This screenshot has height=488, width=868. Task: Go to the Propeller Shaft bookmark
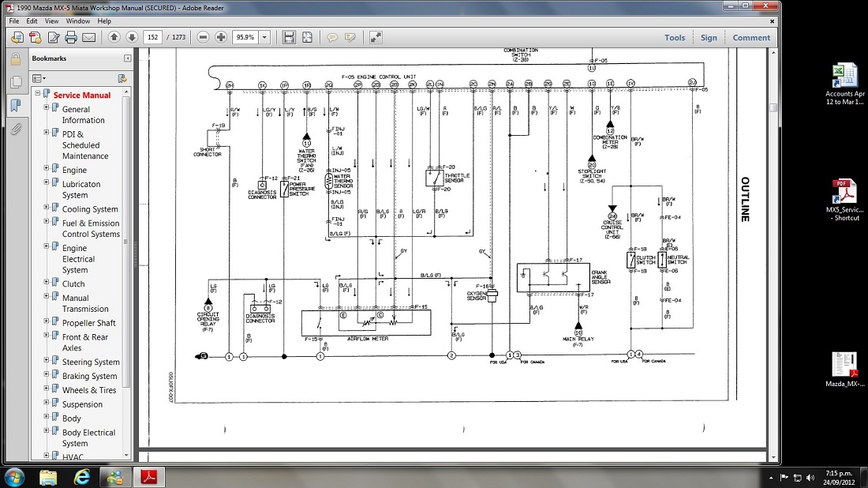(x=88, y=323)
